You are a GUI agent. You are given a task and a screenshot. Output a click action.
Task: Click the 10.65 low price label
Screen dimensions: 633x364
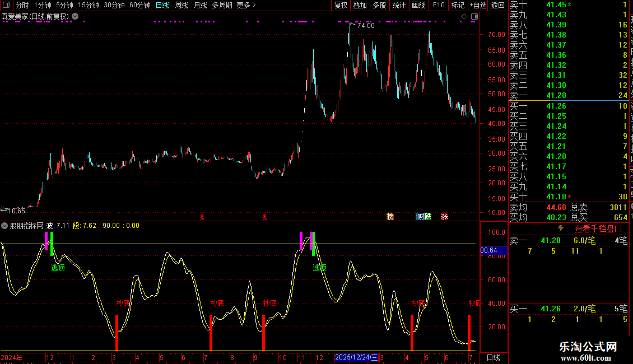pos(16,211)
